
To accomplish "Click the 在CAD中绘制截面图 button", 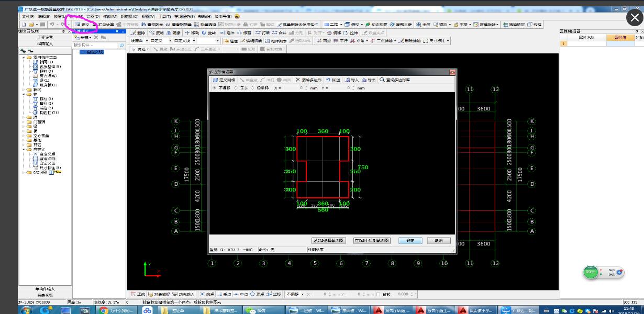I will 372,241.
